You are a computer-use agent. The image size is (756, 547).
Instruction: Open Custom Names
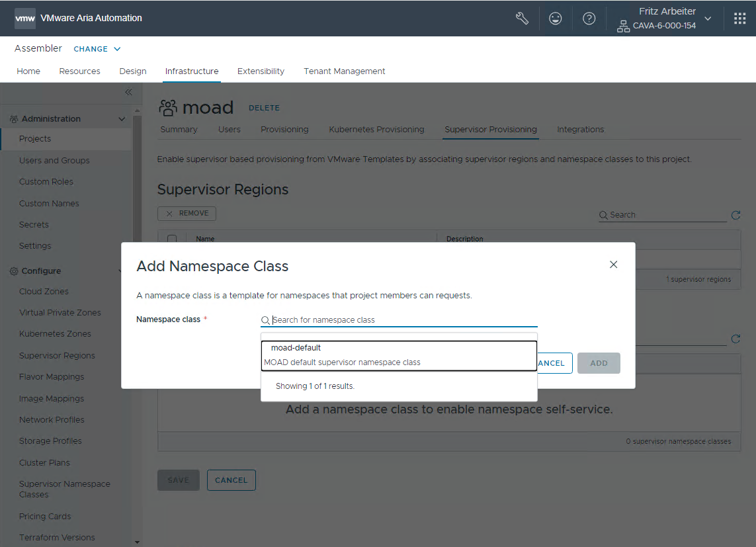(49, 203)
